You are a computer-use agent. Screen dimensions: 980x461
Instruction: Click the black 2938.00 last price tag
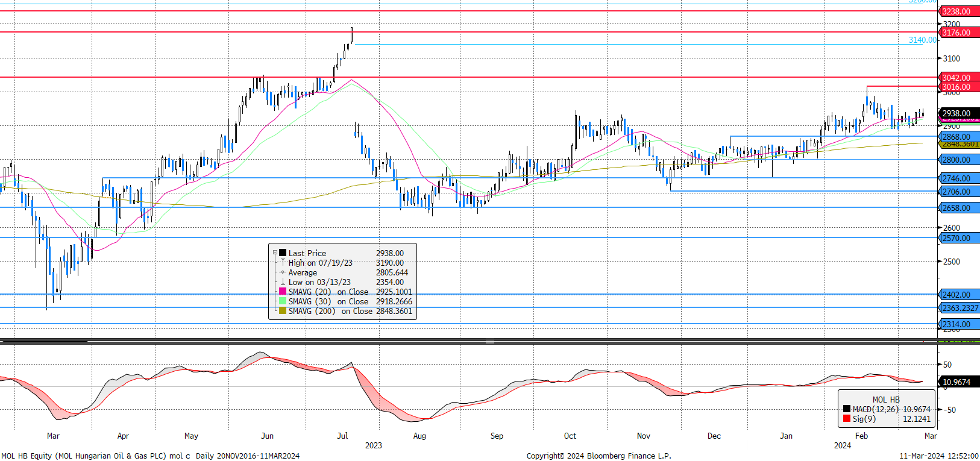pos(958,113)
